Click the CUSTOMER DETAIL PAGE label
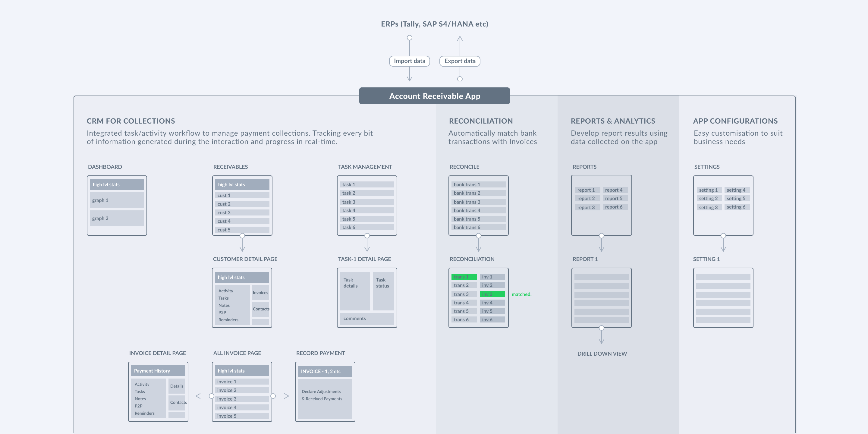Image resolution: width=868 pixels, height=434 pixels. pos(245,259)
